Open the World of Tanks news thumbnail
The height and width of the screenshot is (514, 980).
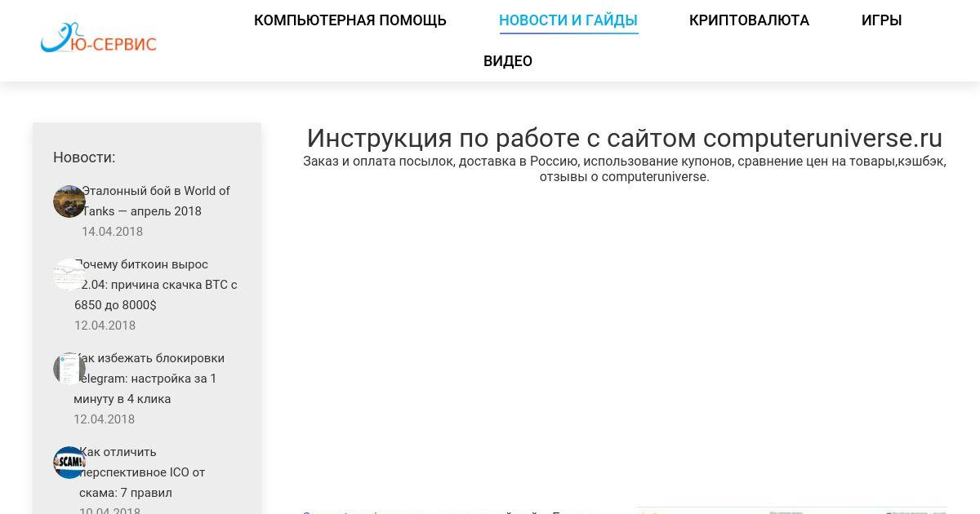(69, 202)
